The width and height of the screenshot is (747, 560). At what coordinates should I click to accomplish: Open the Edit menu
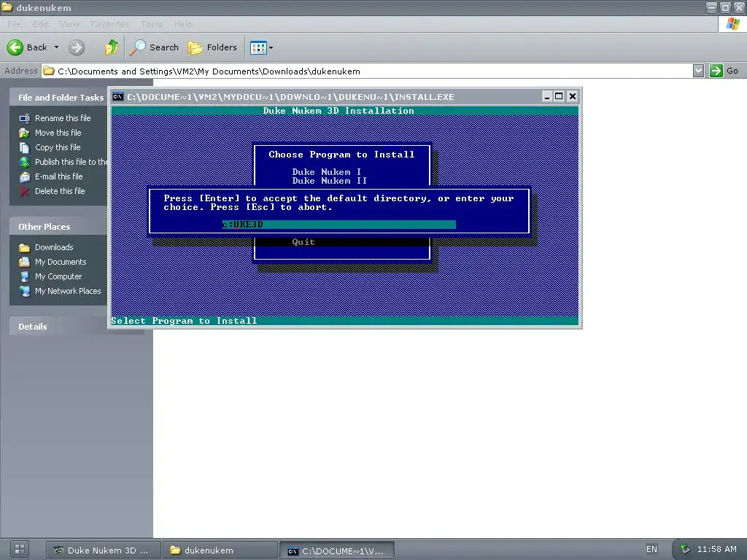41,24
